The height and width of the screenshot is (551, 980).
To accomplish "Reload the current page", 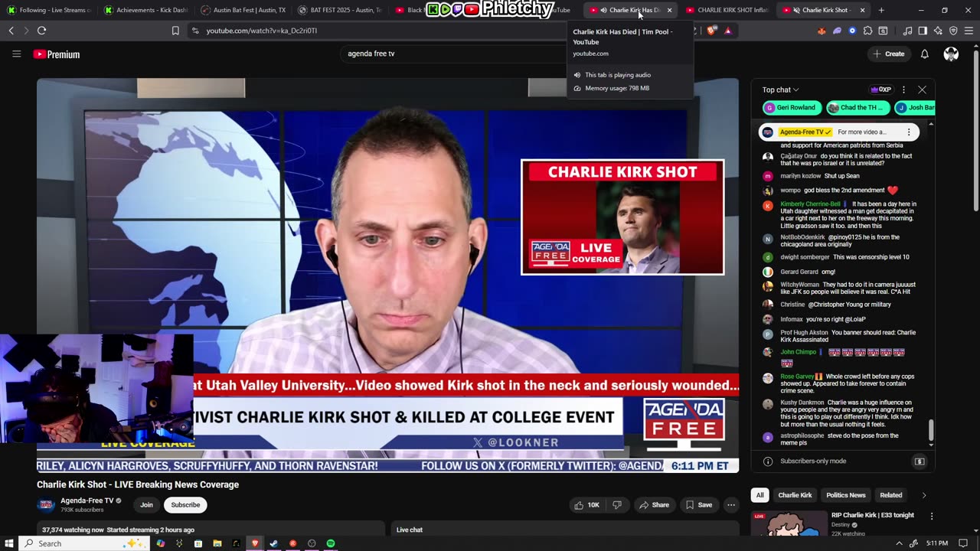I will point(41,31).
